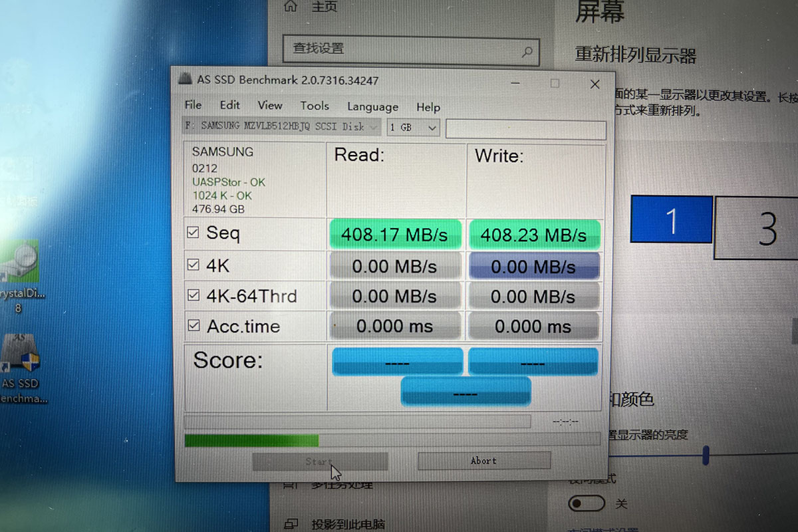Click the UASPStor - OK driver status text
The height and width of the screenshot is (532, 798).
(x=229, y=182)
